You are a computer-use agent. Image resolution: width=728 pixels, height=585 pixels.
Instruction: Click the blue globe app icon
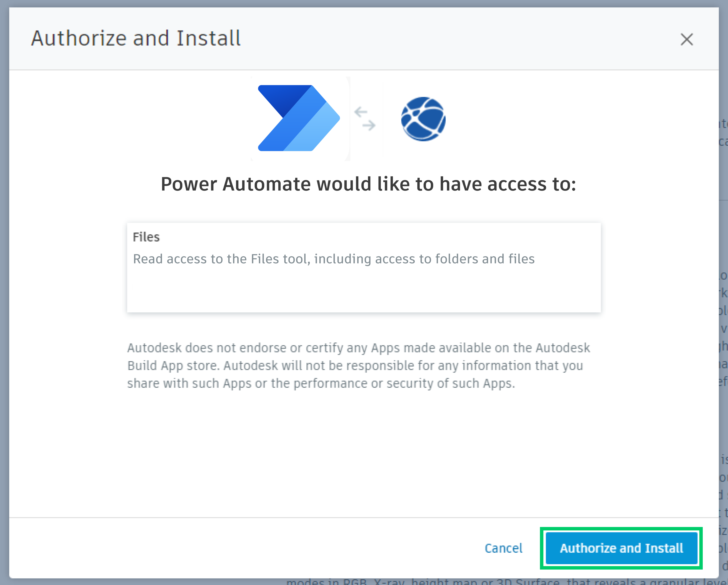[423, 119]
